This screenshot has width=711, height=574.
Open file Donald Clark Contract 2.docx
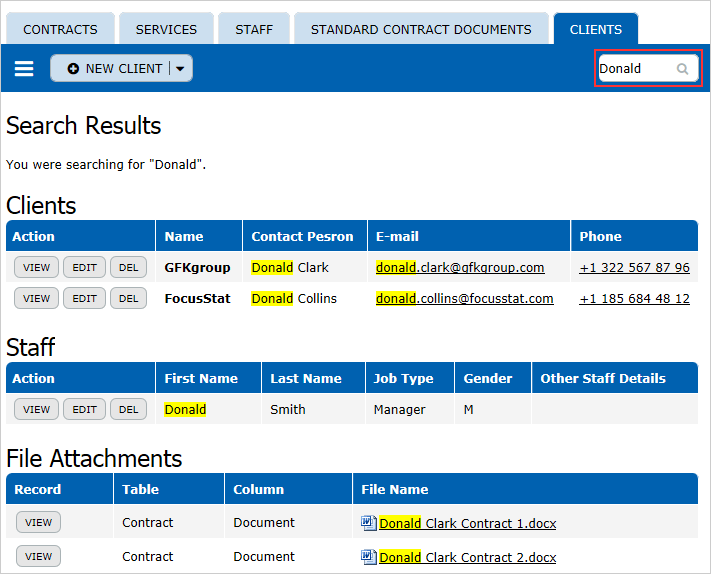tap(468, 557)
